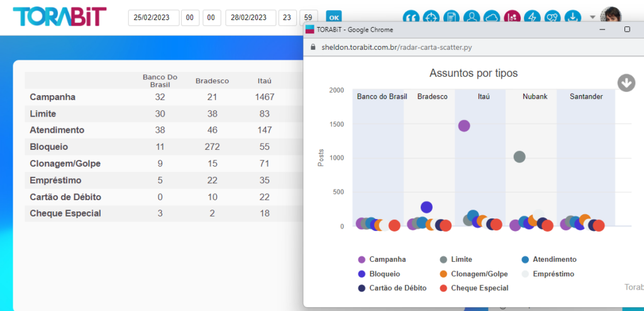The width and height of the screenshot is (644, 311).
Task: Open the quotes icon in top toolbar
Action: (411, 17)
